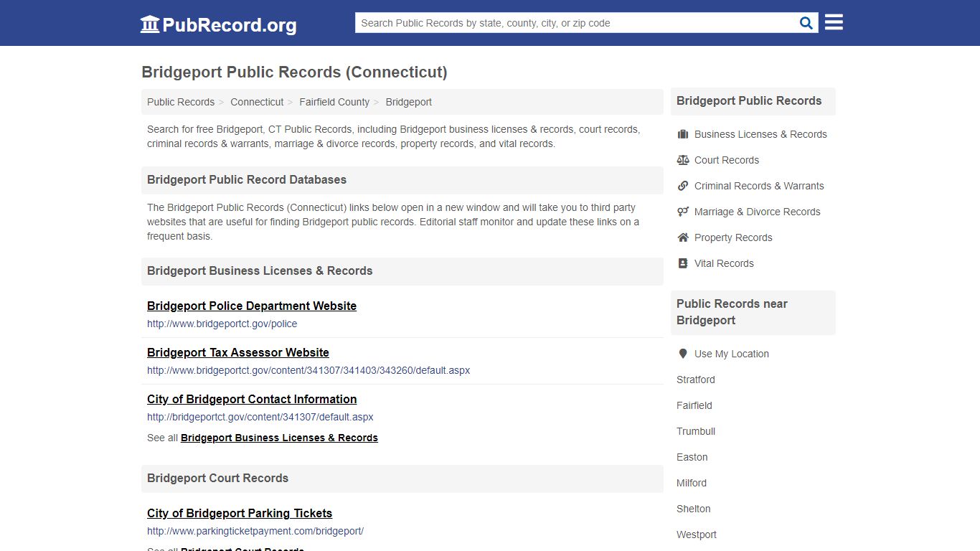
Task: Open Bridgeport Police Department Website link
Action: click(252, 306)
